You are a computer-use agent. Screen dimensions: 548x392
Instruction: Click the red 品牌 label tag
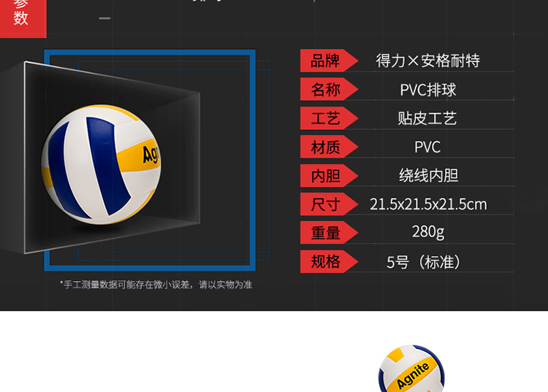point(326,61)
